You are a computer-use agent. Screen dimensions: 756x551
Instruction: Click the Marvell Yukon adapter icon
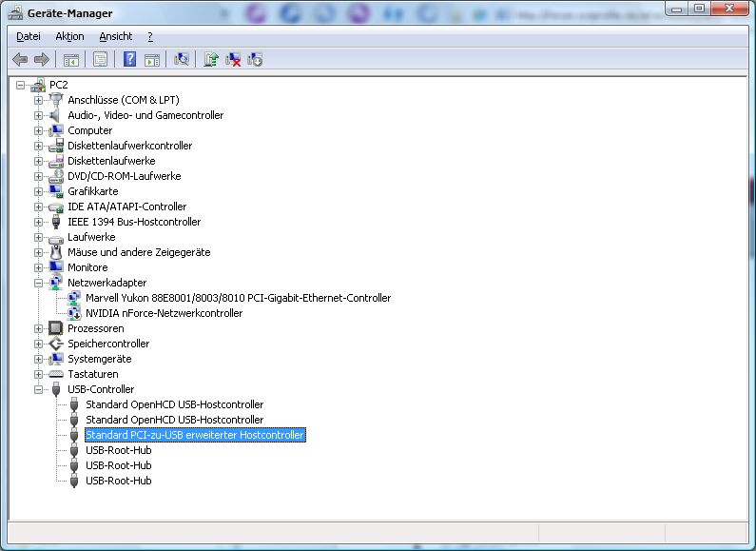74,298
